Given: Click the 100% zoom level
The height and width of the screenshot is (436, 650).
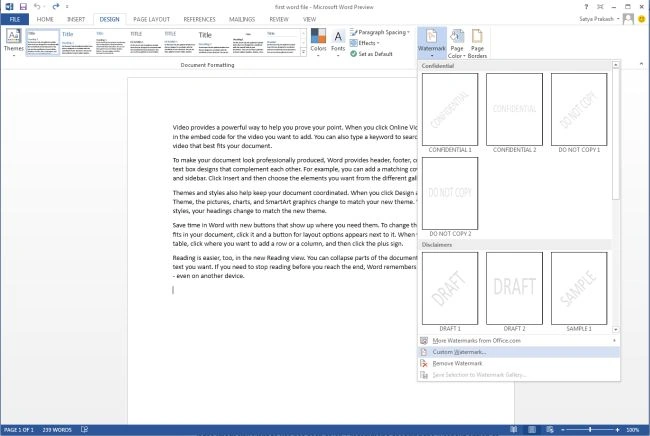Looking at the screenshot, I should [x=633, y=430].
